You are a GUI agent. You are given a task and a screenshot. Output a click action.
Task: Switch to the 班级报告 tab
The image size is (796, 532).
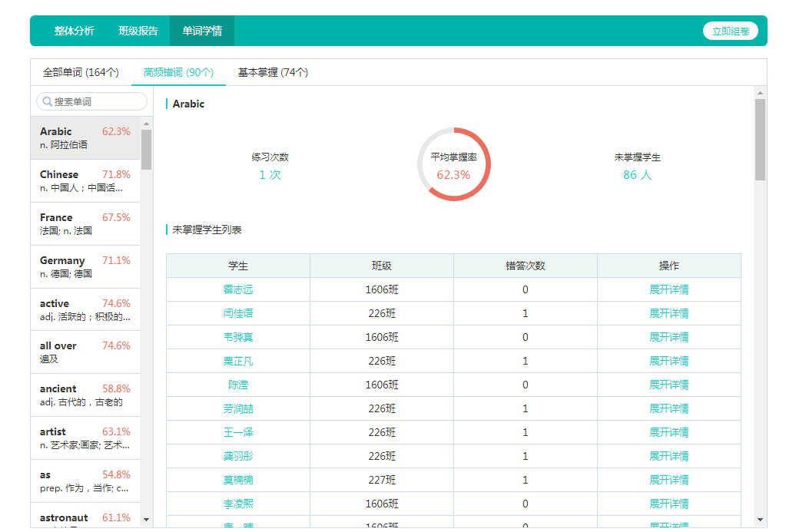click(138, 31)
